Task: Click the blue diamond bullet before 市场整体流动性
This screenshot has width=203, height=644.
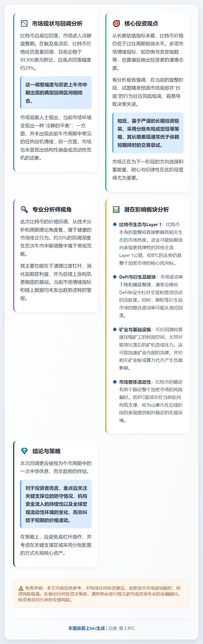Action: click(115, 382)
